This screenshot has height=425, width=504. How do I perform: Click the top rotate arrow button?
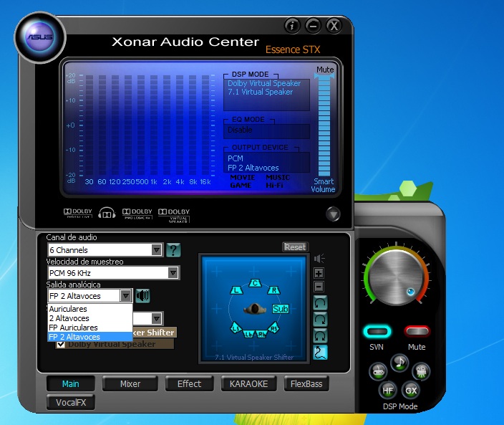pos(320,303)
